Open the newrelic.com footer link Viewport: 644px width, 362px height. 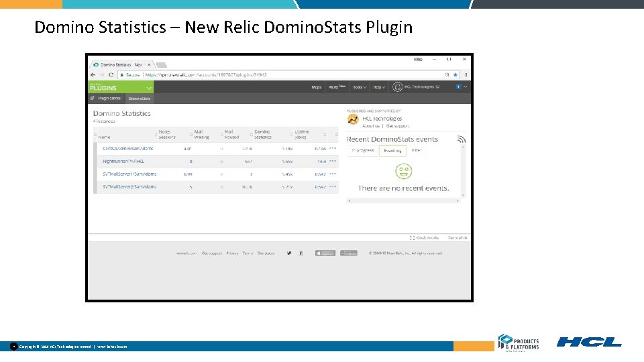point(186,253)
